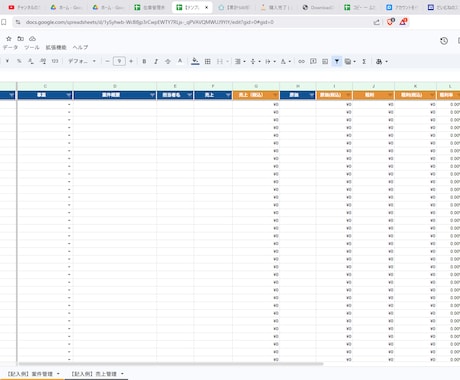Increase decimal places

43,61
